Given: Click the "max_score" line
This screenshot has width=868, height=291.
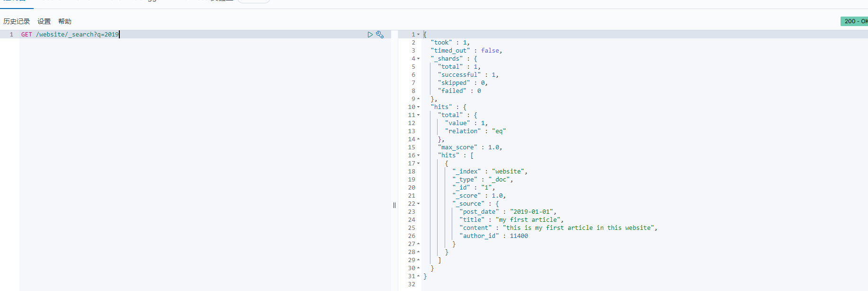Looking at the screenshot, I should coord(470,147).
